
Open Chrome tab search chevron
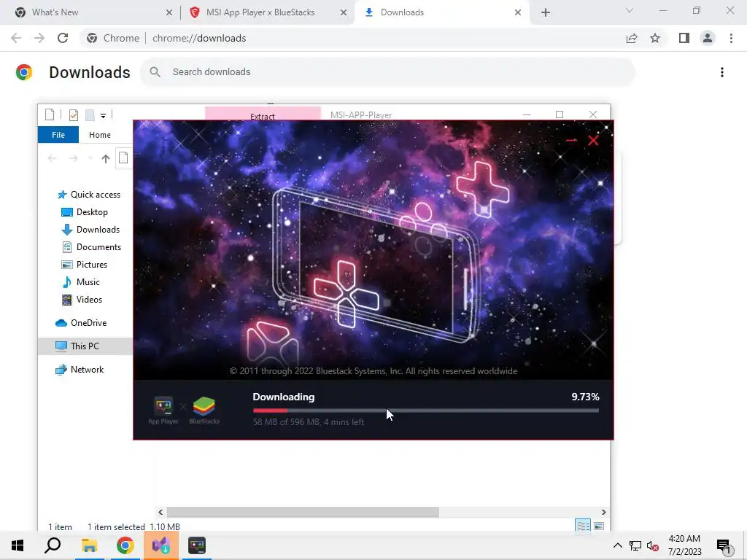630,10
